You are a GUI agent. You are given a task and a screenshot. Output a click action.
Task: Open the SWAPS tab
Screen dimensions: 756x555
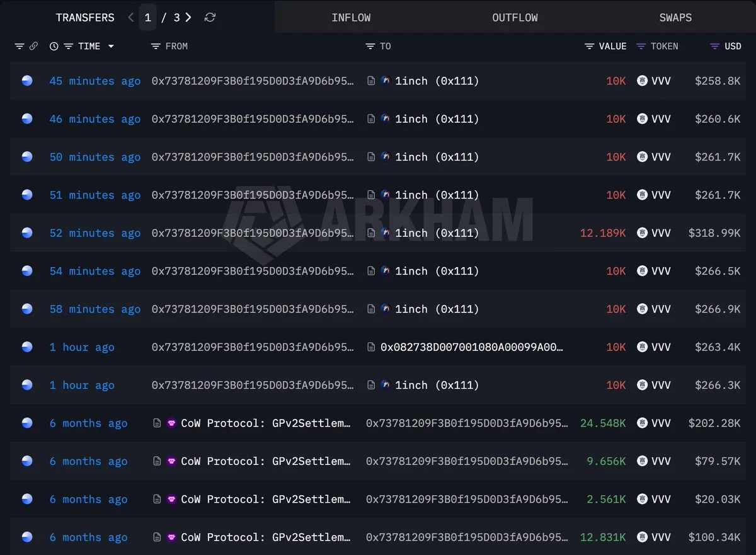coord(675,18)
